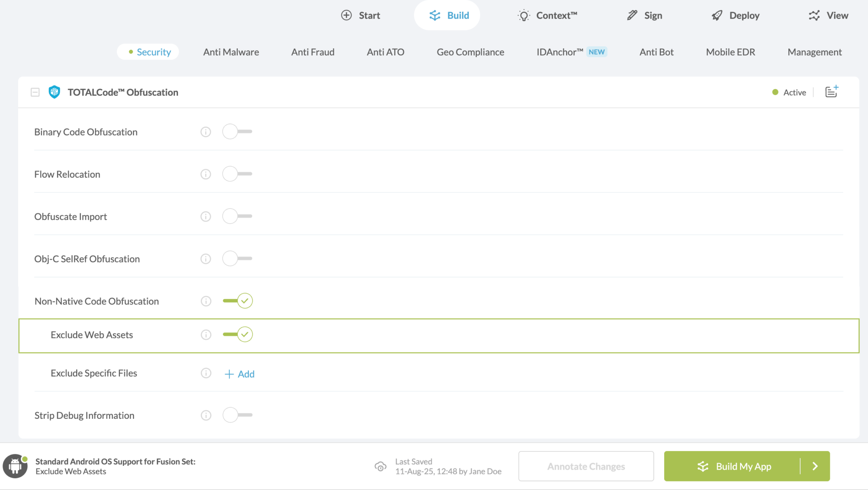Select the Deploy rocket icon
The height and width of the screenshot is (490, 868).
(716, 15)
